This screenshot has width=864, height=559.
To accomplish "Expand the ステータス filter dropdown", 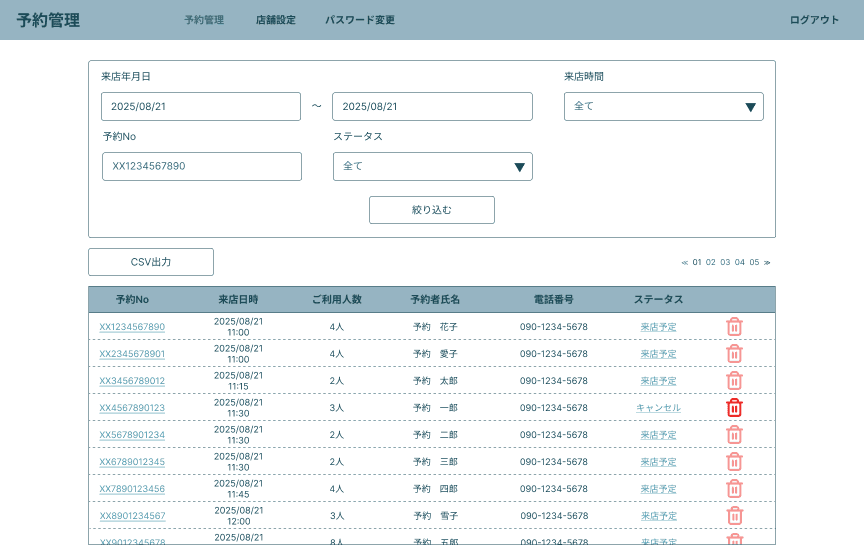I will tap(432, 166).
